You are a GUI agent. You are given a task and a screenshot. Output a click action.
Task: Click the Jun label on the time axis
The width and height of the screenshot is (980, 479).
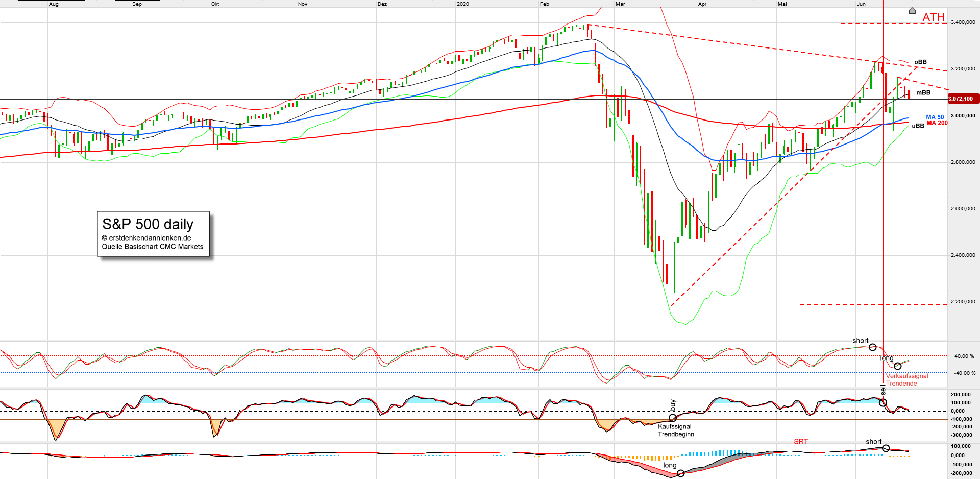[862, 4]
